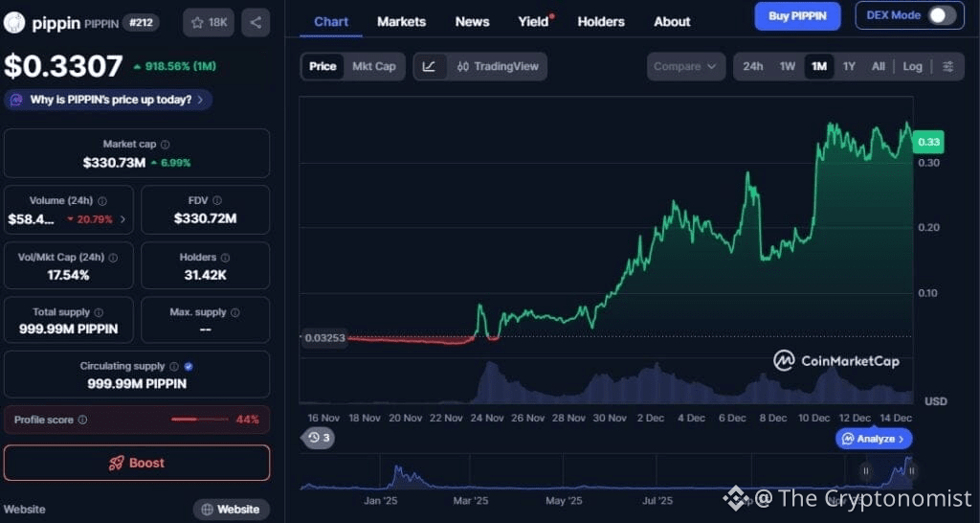This screenshot has height=523, width=980.
Task: Toggle Log scale option
Action: pos(912,66)
